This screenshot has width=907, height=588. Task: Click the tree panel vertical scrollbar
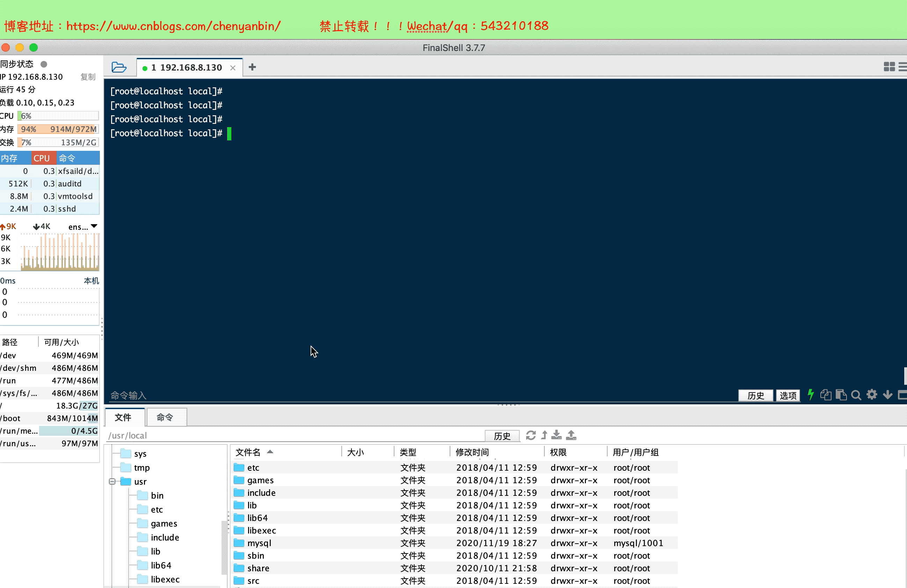[224, 547]
